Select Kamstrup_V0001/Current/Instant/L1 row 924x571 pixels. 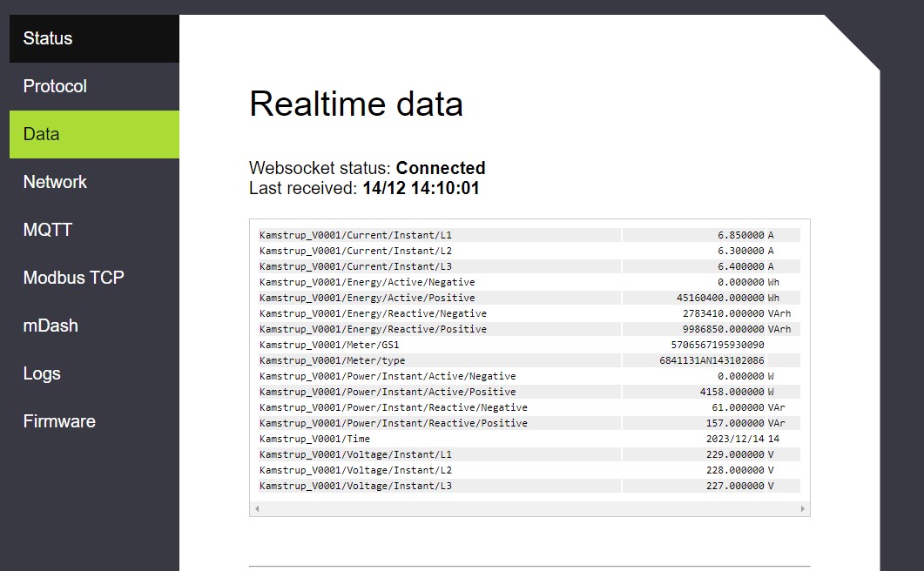(529, 235)
